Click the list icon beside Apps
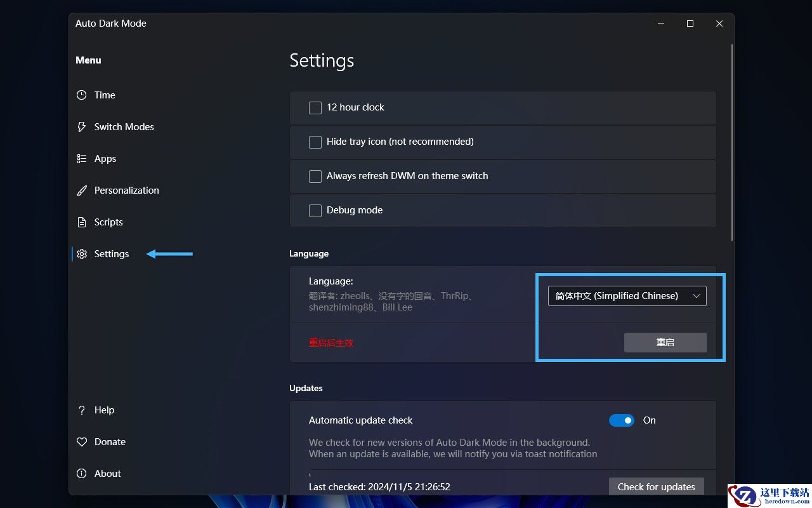The image size is (812, 508). pos(81,159)
